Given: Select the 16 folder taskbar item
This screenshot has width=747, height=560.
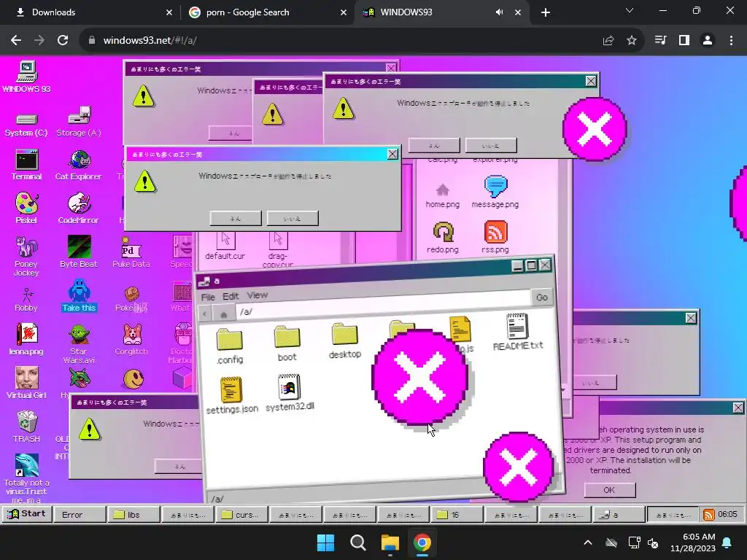Looking at the screenshot, I should pyautogui.click(x=456, y=515).
